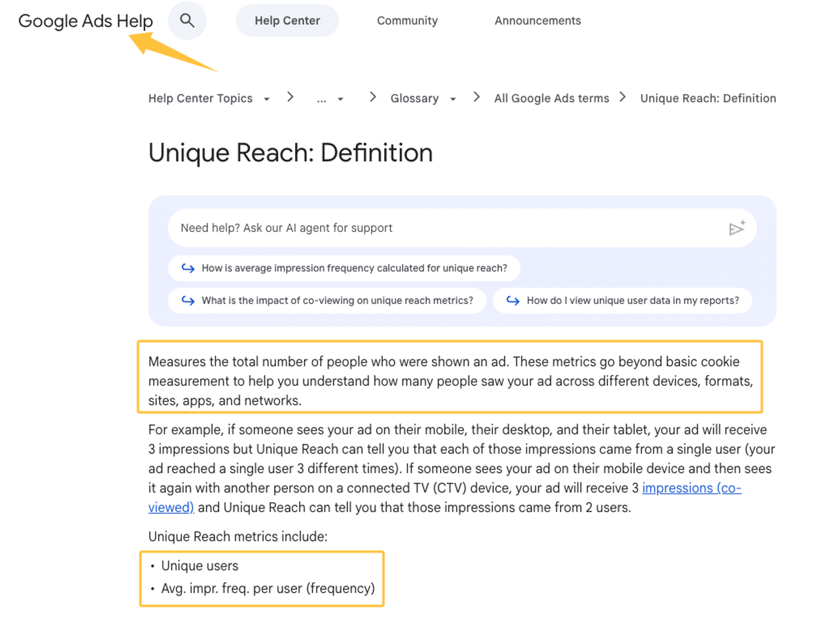Click paragraph starting 'For example, if someone'
The image size is (840, 617).
[462, 469]
